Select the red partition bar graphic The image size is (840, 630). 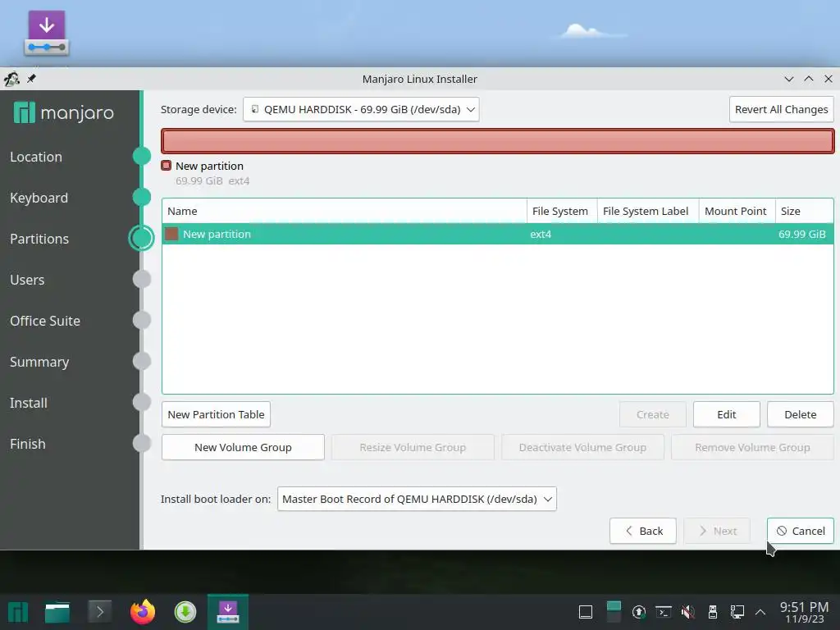click(x=498, y=141)
